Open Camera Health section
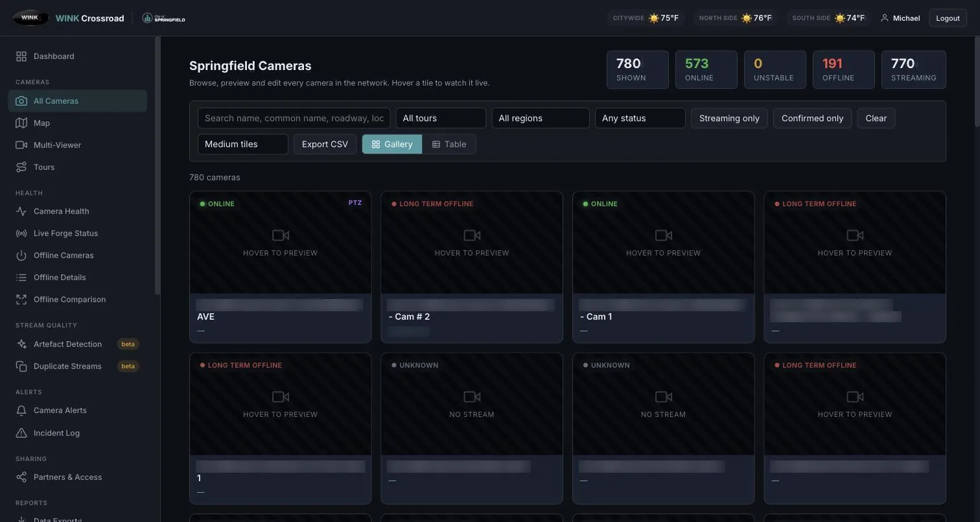This screenshot has width=980, height=522. [78, 211]
